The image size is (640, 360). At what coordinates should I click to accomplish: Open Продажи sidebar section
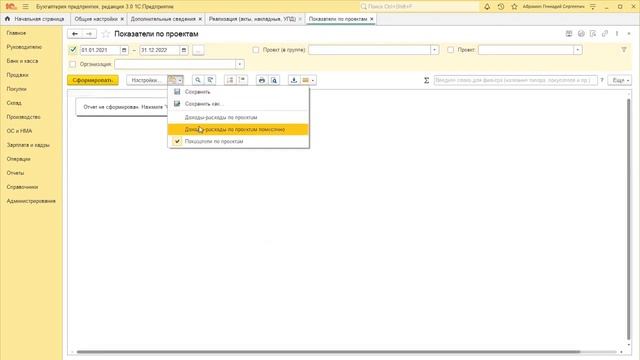(18, 75)
